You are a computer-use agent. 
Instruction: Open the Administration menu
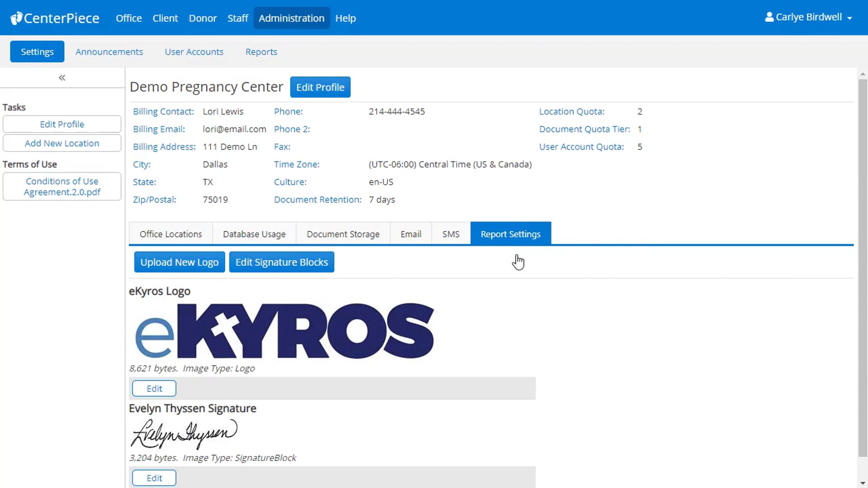click(x=292, y=18)
